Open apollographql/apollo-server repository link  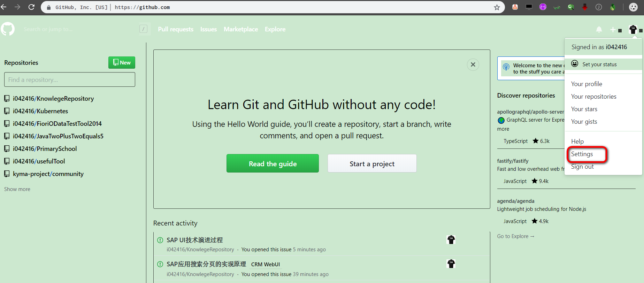coord(530,112)
